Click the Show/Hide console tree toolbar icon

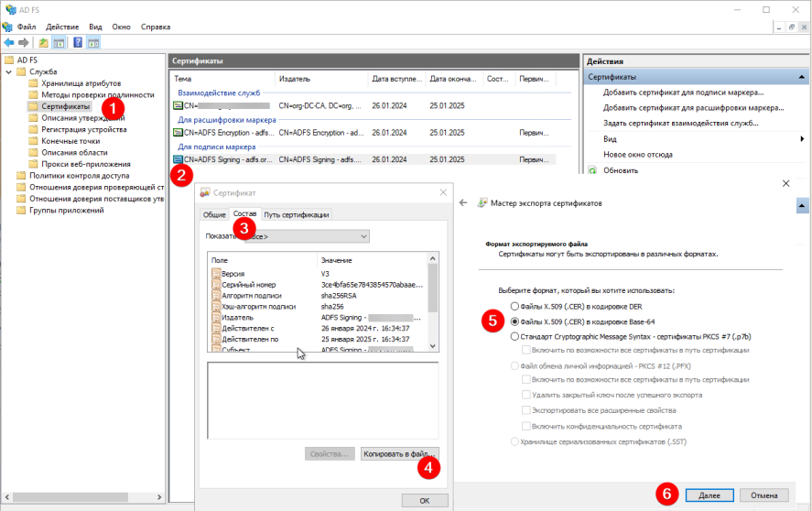click(x=59, y=42)
